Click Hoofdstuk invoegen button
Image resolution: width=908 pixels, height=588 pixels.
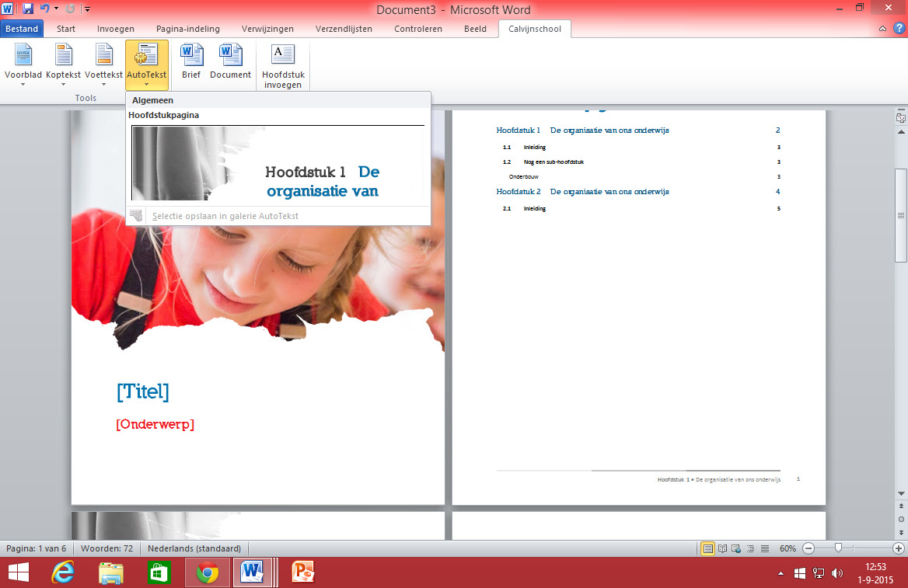point(283,66)
